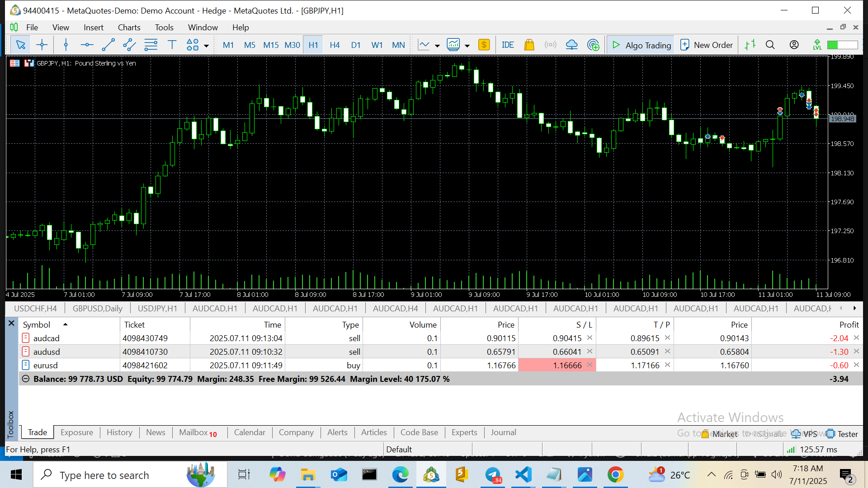Expand the indicators dropdown arrow
The image size is (868, 488).
467,46
